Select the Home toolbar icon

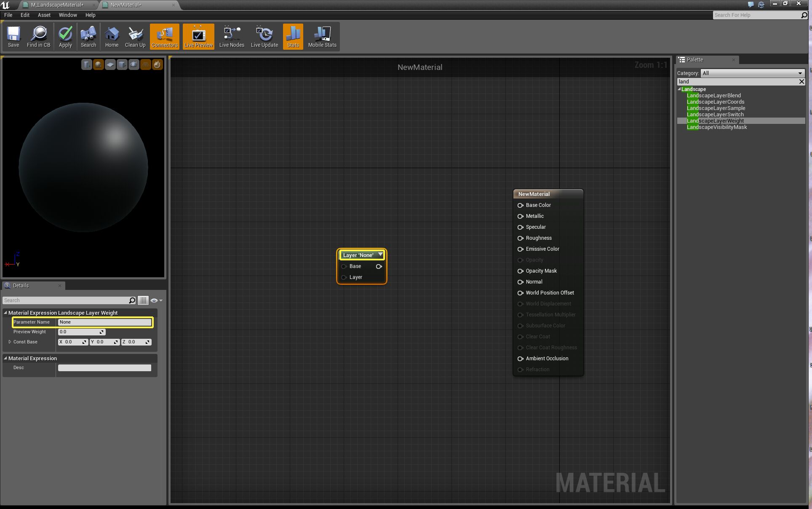point(112,37)
